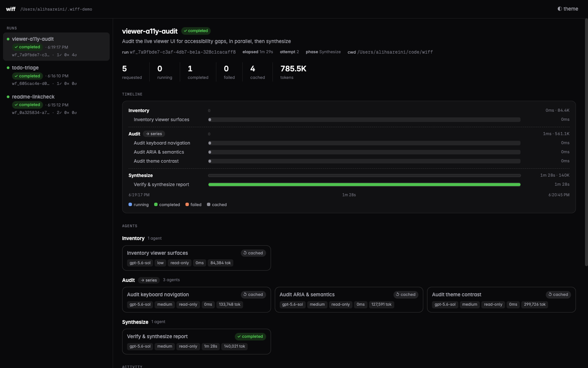Click the 4 cached stat
This screenshot has width=588, height=368.
[257, 72]
